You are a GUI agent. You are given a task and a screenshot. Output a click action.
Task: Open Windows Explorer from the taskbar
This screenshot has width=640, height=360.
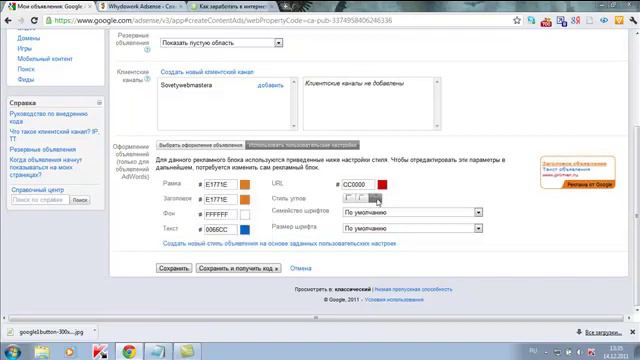tap(42, 351)
